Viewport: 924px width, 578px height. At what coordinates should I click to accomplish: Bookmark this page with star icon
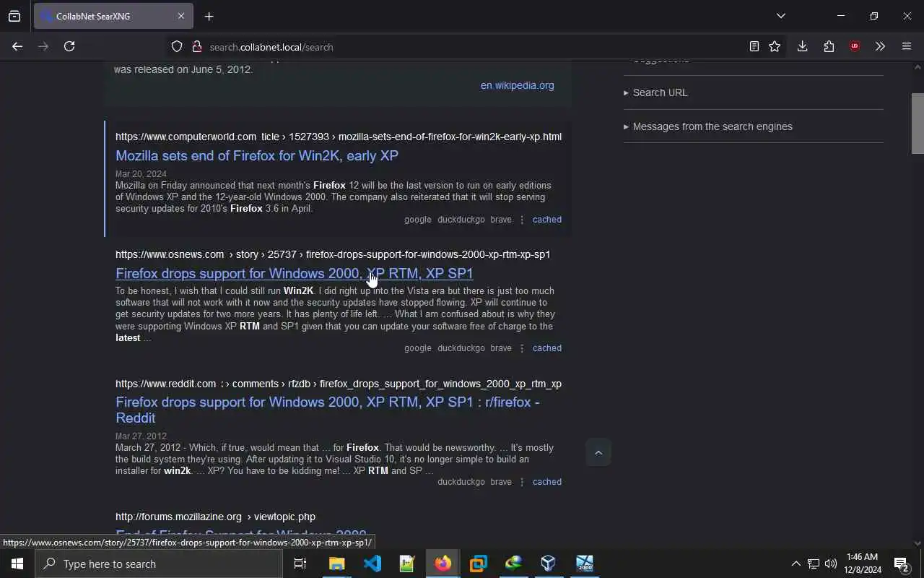pos(775,46)
